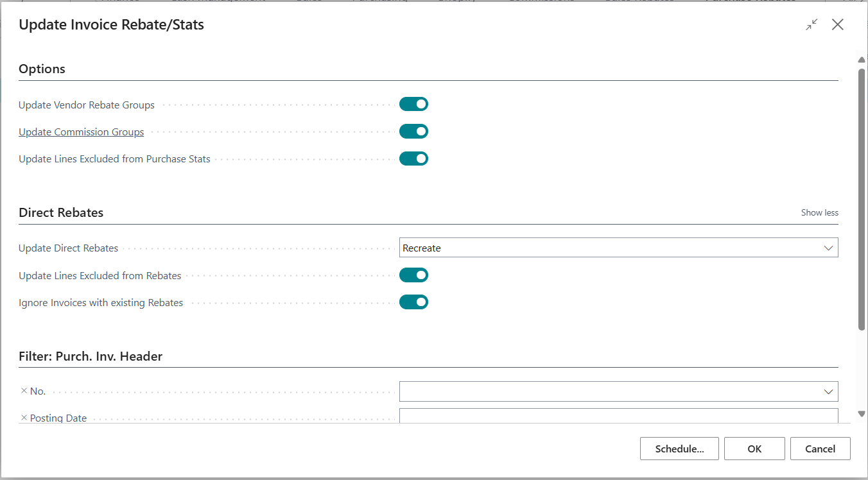The width and height of the screenshot is (868, 480).
Task: Remove the Posting Date filter with its X icon
Action: coord(24,418)
